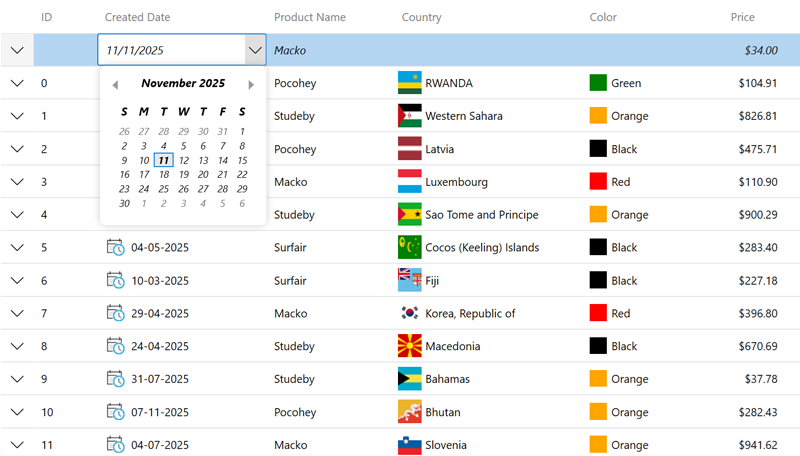
Task: Go to next month in calendar
Action: click(251, 85)
